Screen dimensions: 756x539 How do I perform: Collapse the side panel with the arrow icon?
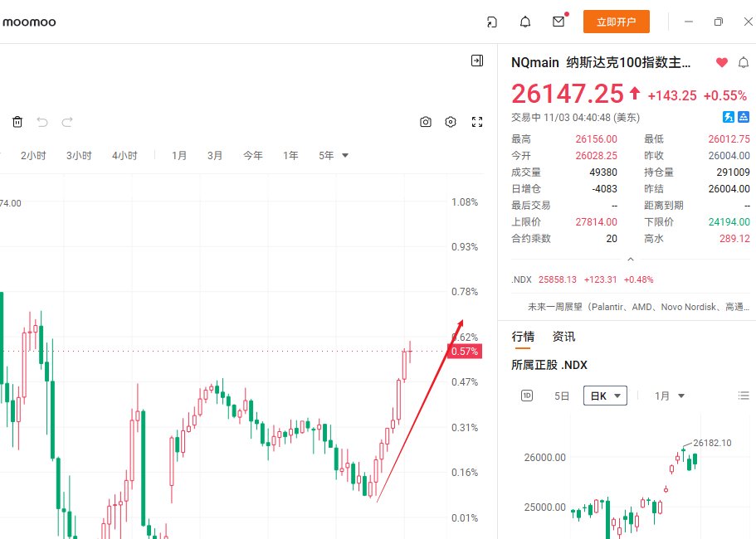click(477, 61)
